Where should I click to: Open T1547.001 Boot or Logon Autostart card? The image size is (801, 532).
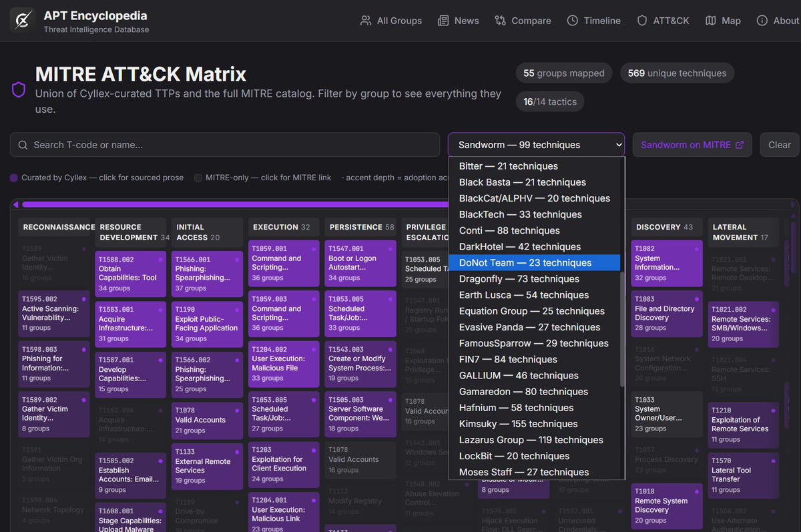click(361, 264)
